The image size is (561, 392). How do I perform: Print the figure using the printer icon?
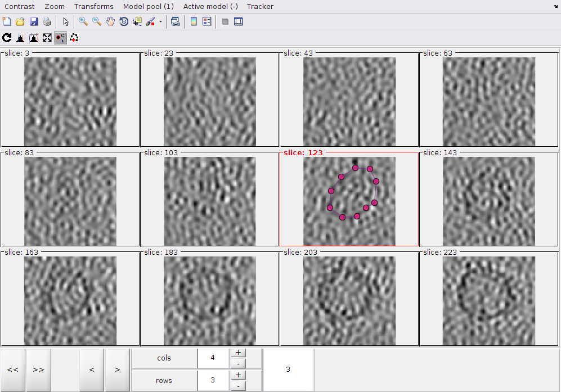pos(47,21)
